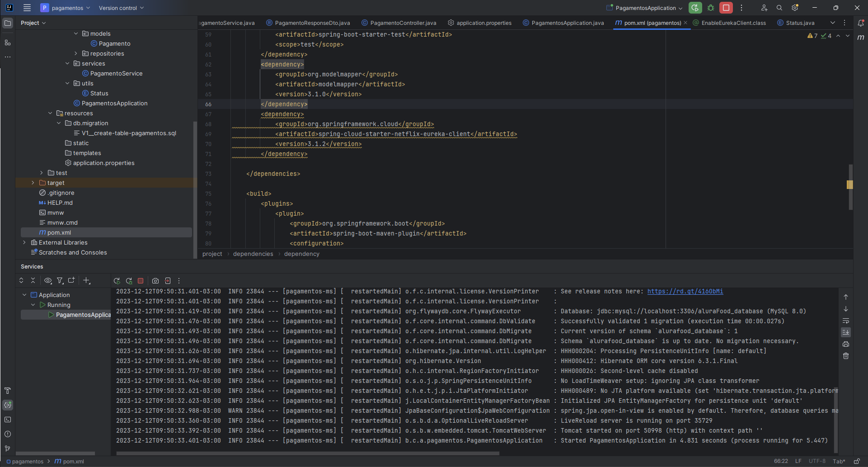The image size is (868, 467).
Task: Take thread dump with camera icon
Action: pyautogui.click(x=155, y=281)
